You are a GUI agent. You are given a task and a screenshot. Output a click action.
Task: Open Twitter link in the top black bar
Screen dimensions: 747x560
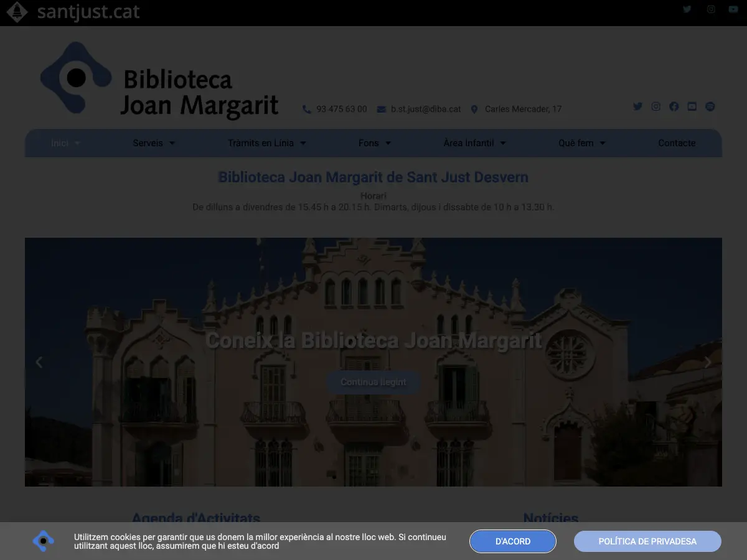click(x=687, y=9)
